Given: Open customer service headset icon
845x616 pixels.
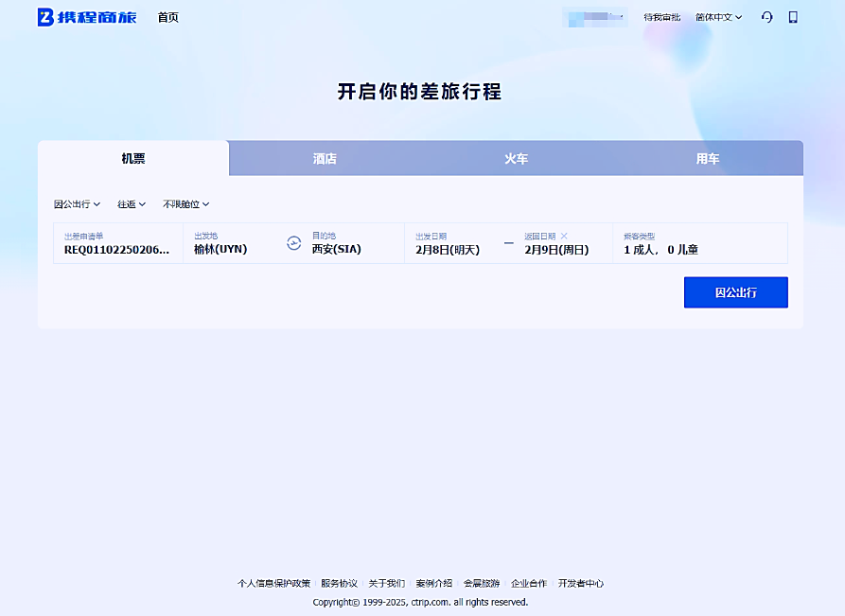Looking at the screenshot, I should tap(766, 17).
